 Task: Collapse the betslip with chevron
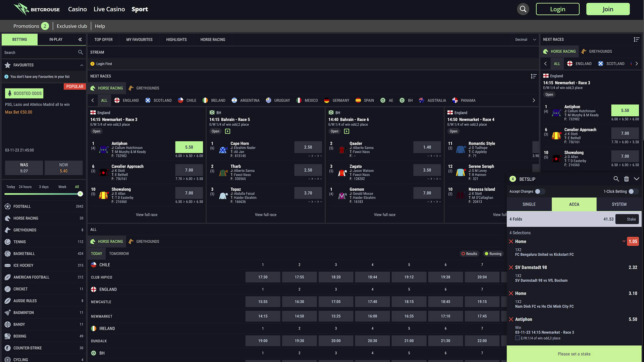click(636, 179)
